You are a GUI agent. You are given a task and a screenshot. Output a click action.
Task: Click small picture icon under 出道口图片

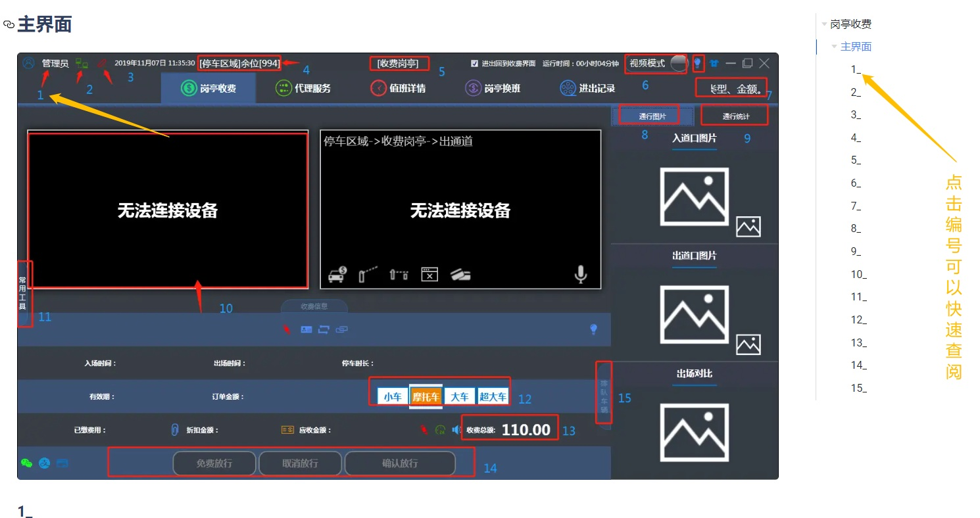pyautogui.click(x=748, y=344)
